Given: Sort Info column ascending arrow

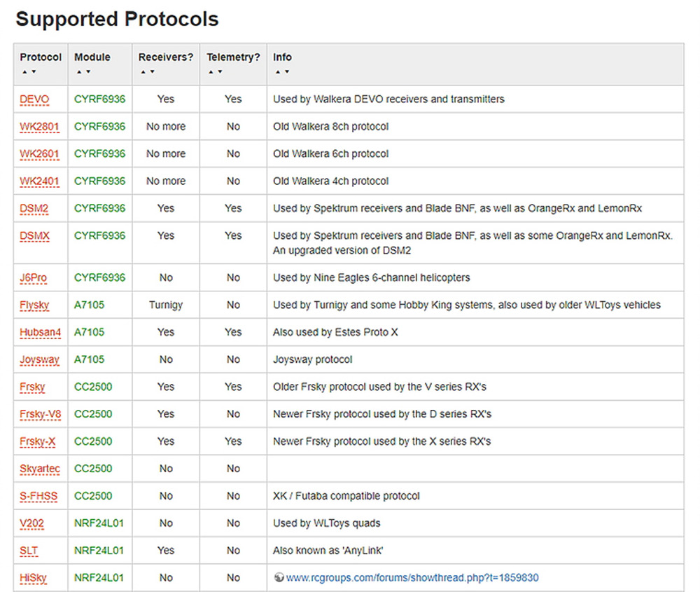Looking at the screenshot, I should click(x=278, y=71).
